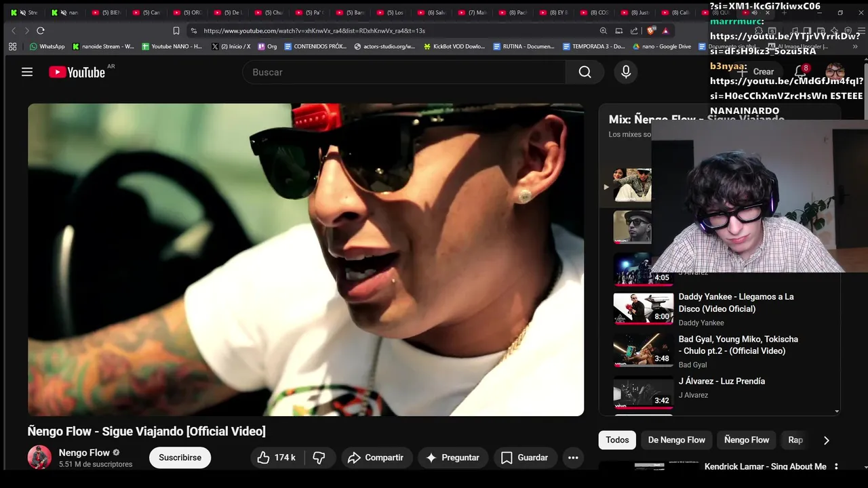Screen dimensions: 868x488
Task: Open the account avatar menu
Action: click(x=835, y=71)
